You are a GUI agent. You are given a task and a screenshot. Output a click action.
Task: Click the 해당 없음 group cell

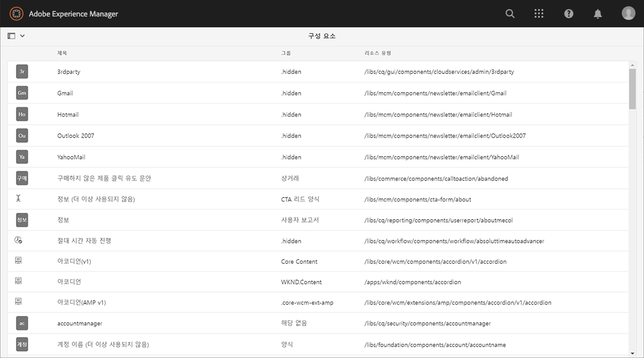tap(294, 323)
